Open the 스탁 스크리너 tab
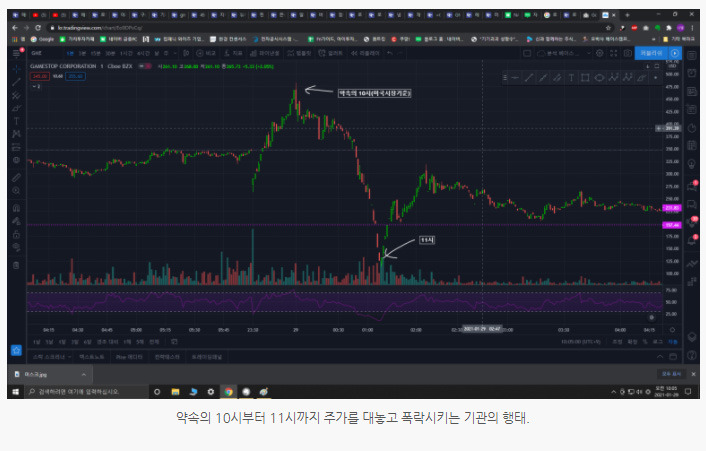 pyautogui.click(x=52, y=357)
